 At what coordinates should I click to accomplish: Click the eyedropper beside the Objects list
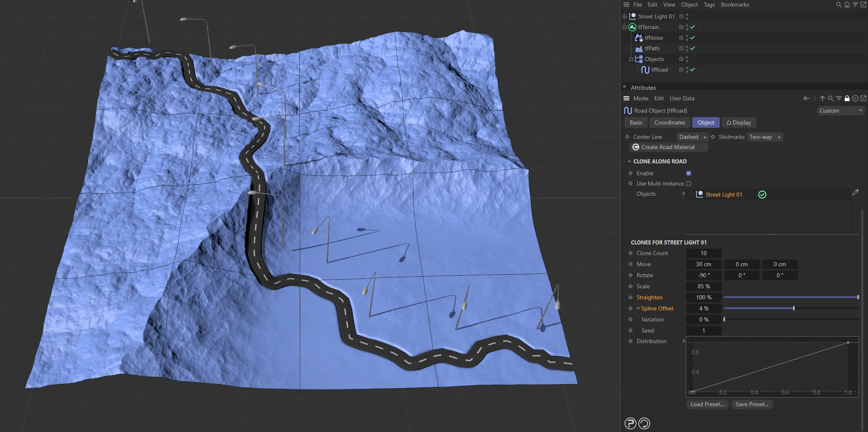pyautogui.click(x=855, y=192)
